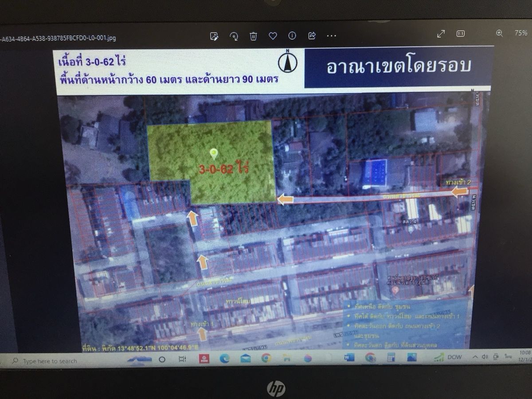Enter full screen with diagonal arrows icon
The height and width of the screenshot is (399, 532).
pos(441,34)
